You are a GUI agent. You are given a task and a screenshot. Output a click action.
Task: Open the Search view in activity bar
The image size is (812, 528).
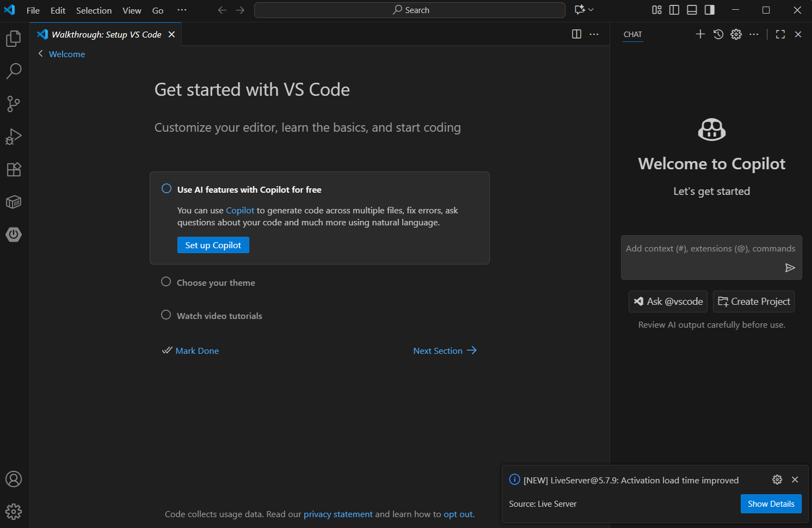click(x=14, y=71)
